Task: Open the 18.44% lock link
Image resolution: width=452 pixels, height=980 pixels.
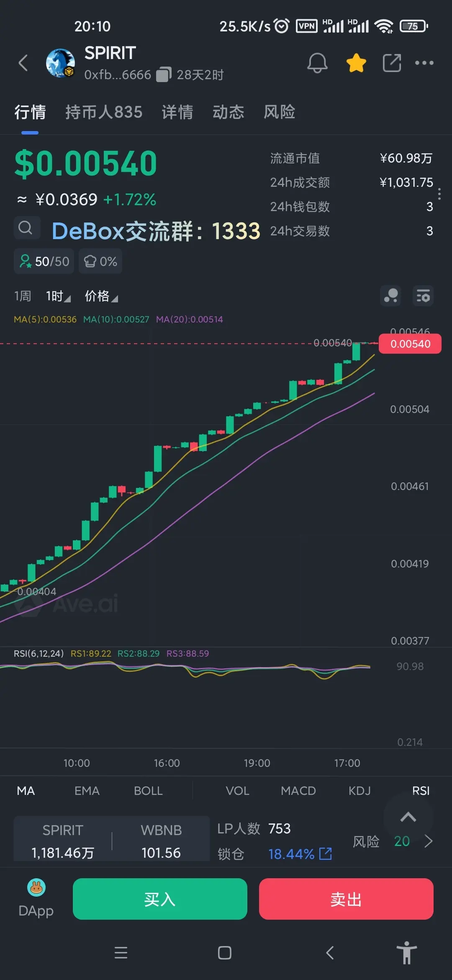Action: click(x=291, y=854)
